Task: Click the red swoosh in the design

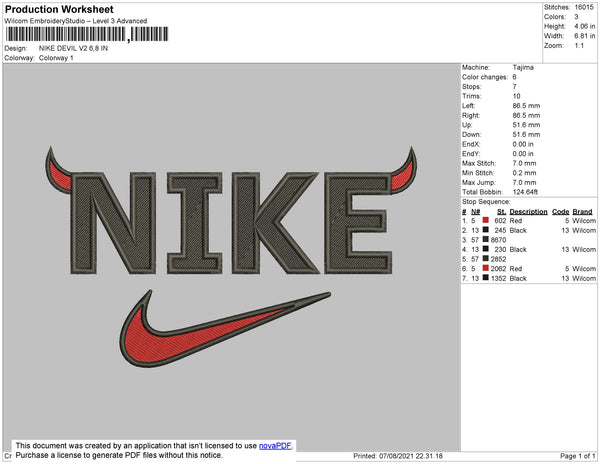Action: coord(226,329)
